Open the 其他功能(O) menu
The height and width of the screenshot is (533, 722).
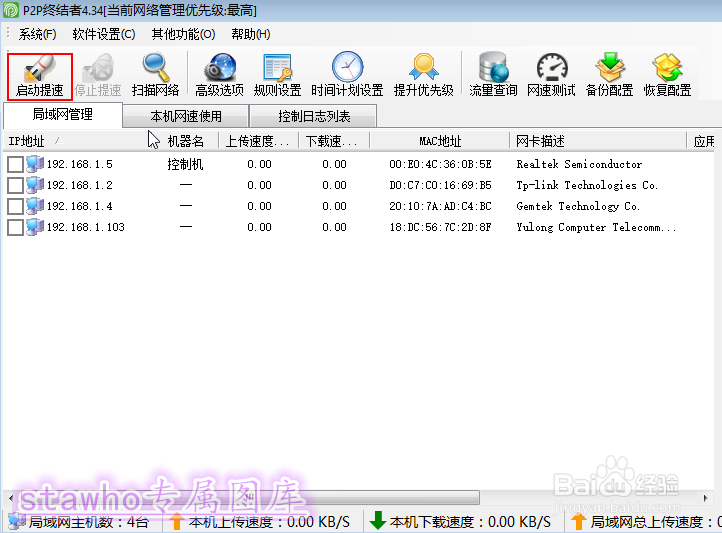tap(183, 34)
